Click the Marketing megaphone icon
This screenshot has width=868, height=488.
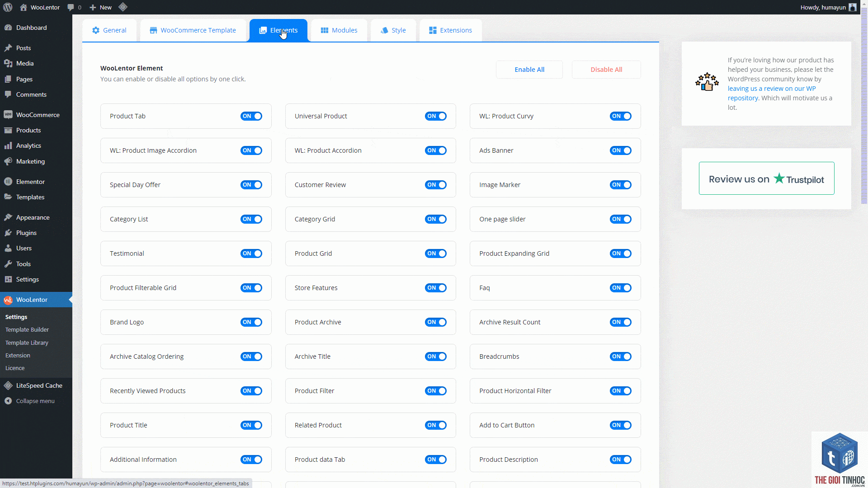[x=8, y=161]
